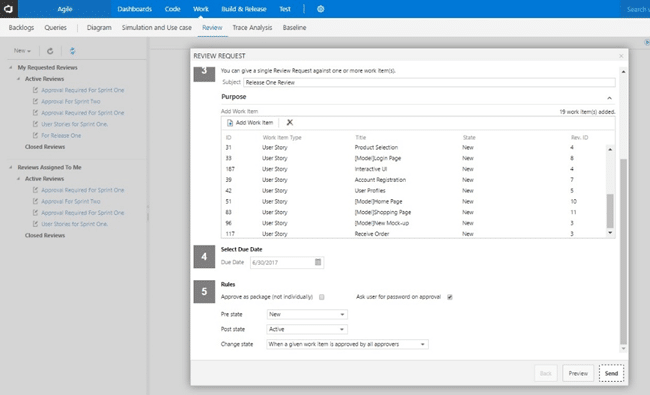The height and width of the screenshot is (395, 650).
Task: Open the Build & Release hub
Action: pyautogui.click(x=244, y=9)
